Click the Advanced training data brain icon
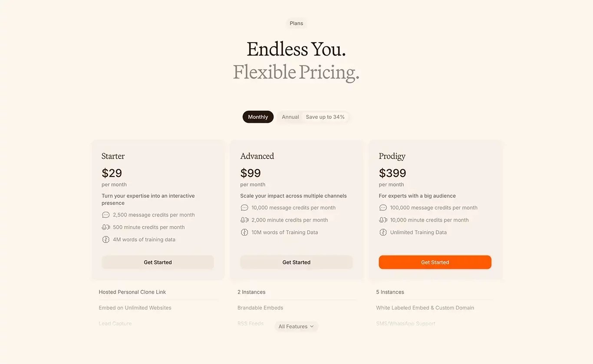Viewport: 593px width, 364px height. (244, 232)
